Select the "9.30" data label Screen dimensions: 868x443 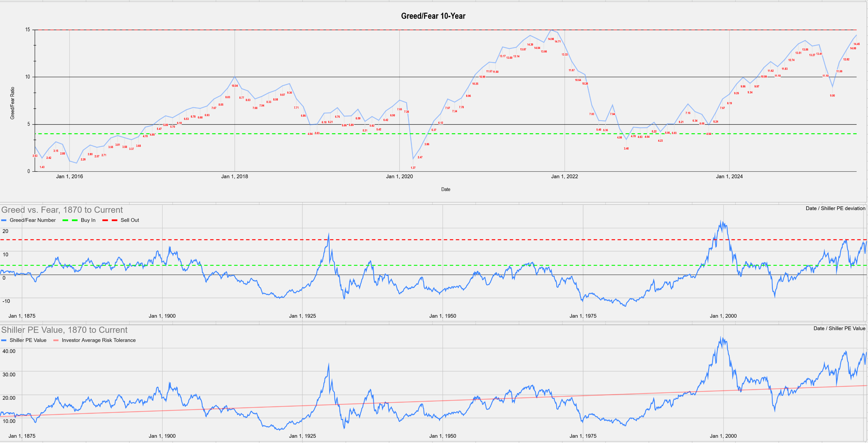(289, 93)
